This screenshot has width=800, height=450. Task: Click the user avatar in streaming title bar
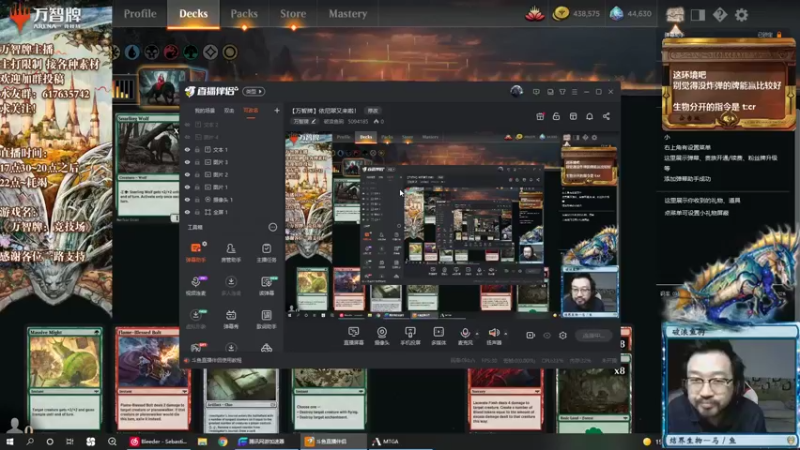(516, 91)
